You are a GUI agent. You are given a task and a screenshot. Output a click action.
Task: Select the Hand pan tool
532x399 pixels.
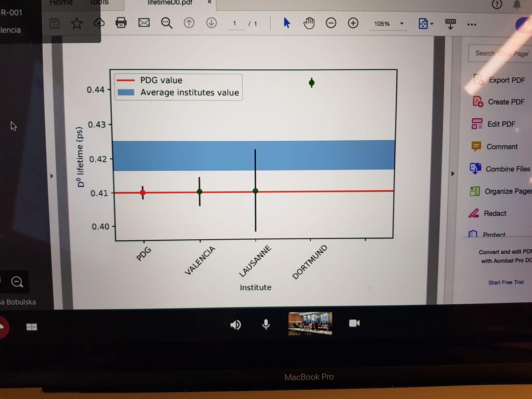[x=308, y=23]
